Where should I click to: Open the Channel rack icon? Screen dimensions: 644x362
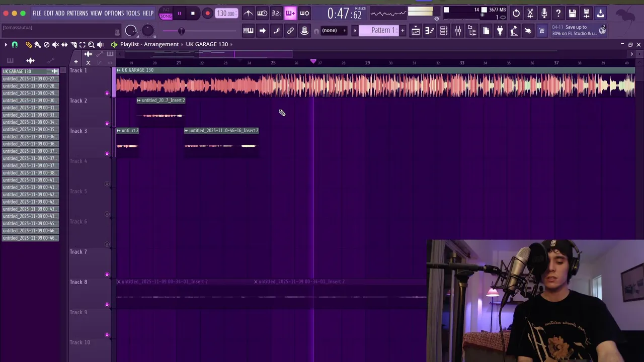coord(444,31)
